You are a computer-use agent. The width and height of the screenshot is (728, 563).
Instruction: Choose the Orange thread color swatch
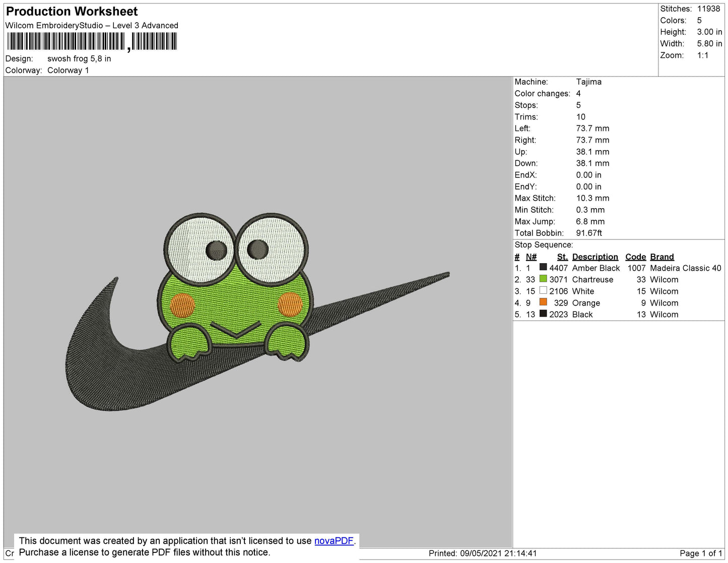pyautogui.click(x=543, y=302)
